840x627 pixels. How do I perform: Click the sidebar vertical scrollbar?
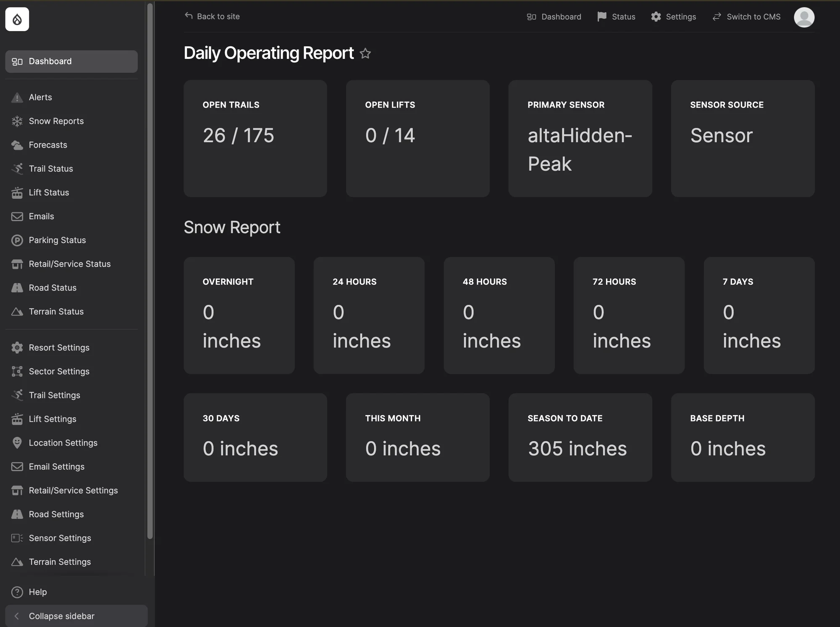tap(150, 271)
